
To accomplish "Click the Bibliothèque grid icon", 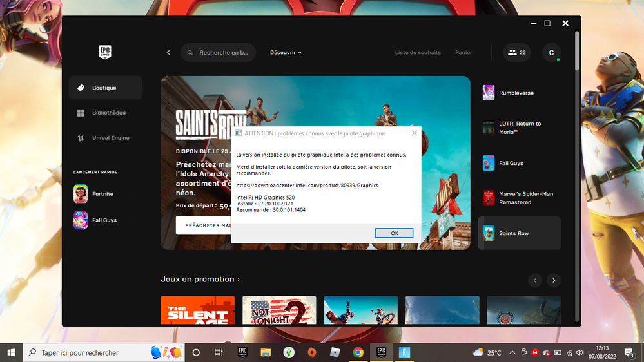I will click(x=81, y=113).
